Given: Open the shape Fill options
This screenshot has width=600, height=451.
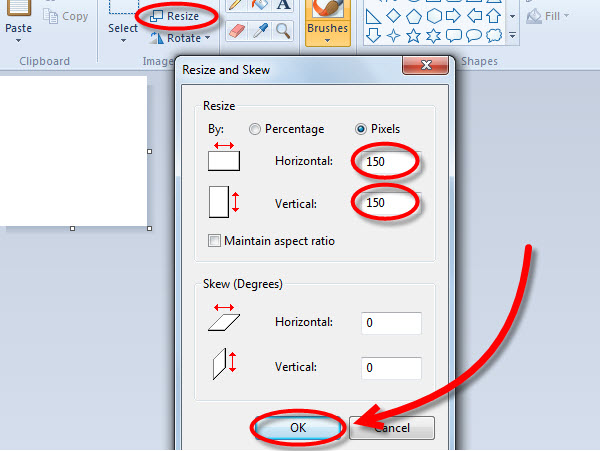Looking at the screenshot, I should (550, 16).
